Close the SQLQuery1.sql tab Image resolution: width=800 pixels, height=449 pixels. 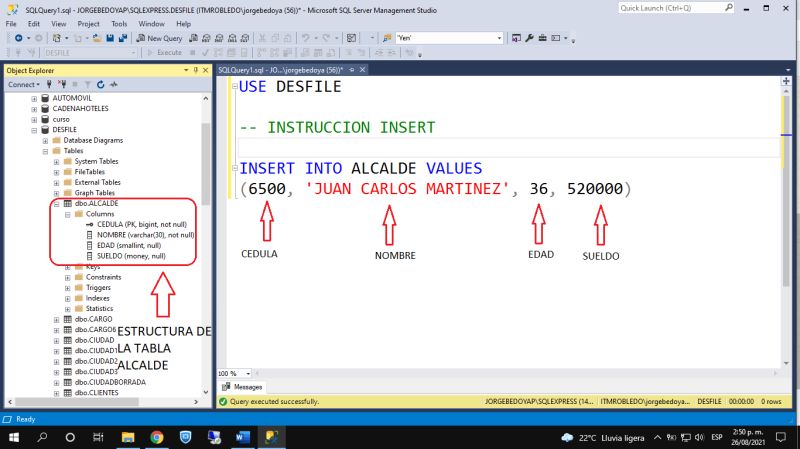pyautogui.click(x=362, y=70)
